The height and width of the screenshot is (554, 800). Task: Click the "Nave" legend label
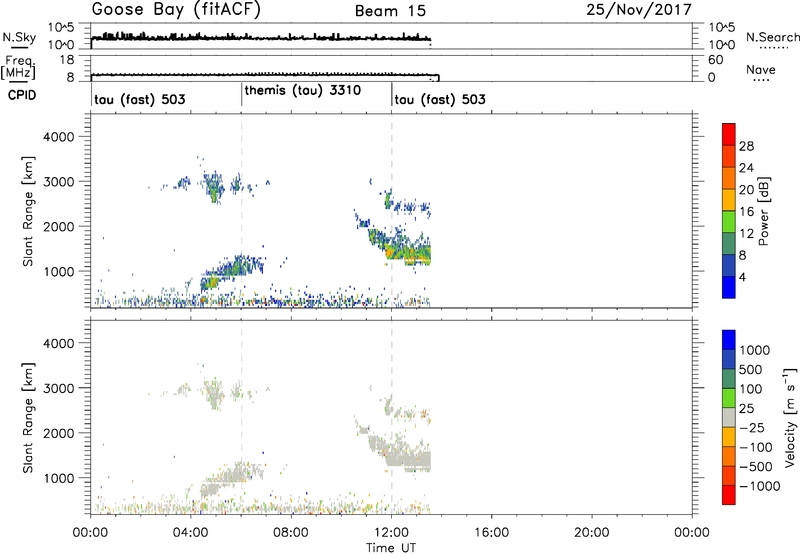tap(760, 70)
